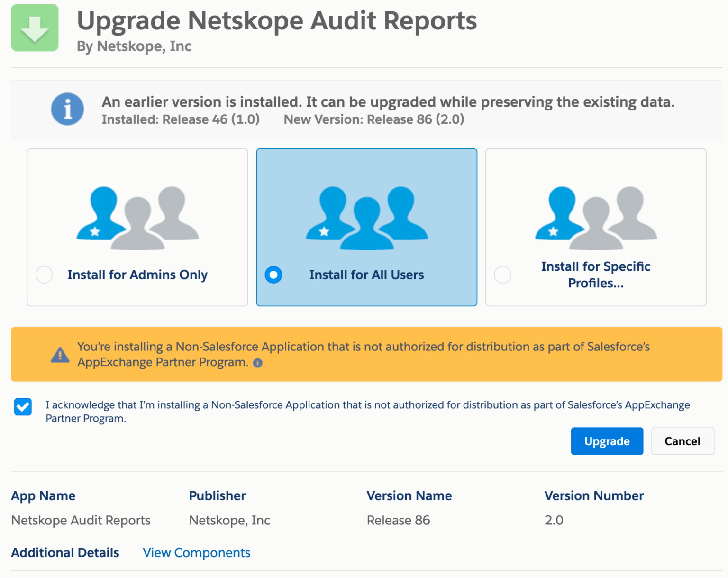Screen dimensions: 728x578
Task: Click the green package download icon
Action: tap(35, 28)
